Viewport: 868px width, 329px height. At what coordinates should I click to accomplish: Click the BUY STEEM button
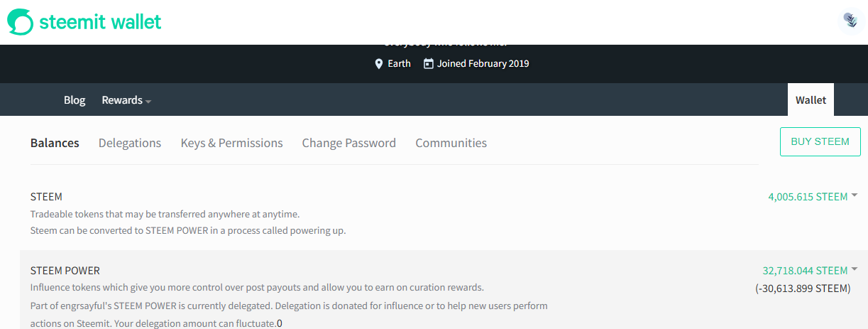tap(820, 141)
